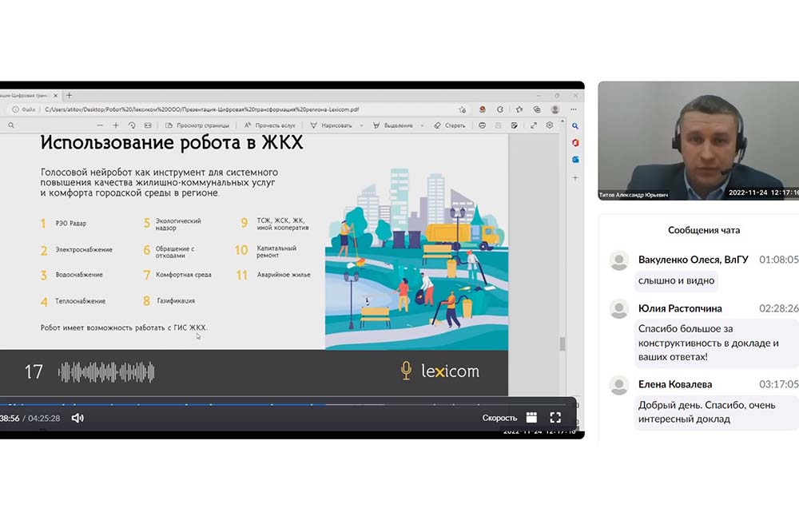Click the browser address bar
The width and height of the screenshot is (799, 532).
tap(240, 109)
